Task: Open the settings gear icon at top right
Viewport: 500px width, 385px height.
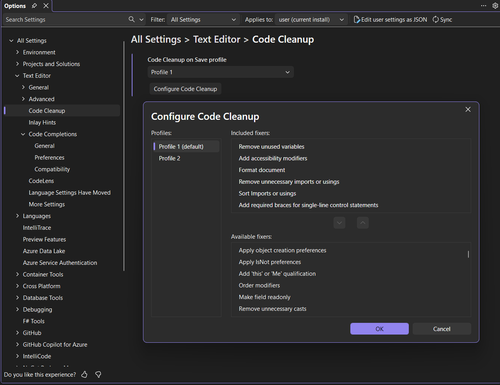Action: click(x=495, y=6)
